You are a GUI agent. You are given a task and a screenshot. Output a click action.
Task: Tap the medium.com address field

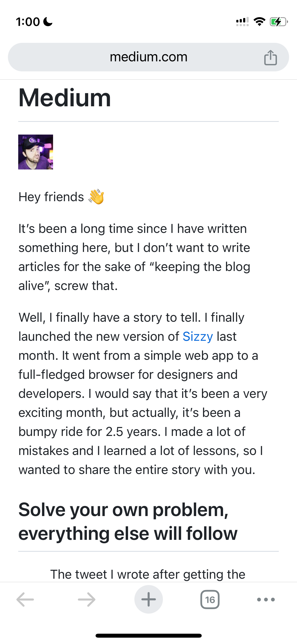148,57
